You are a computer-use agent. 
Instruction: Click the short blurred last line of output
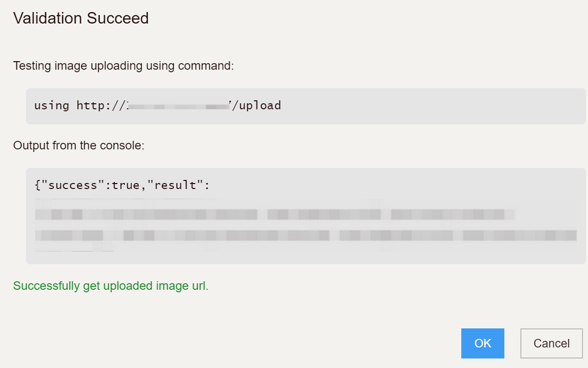[x=74, y=247]
